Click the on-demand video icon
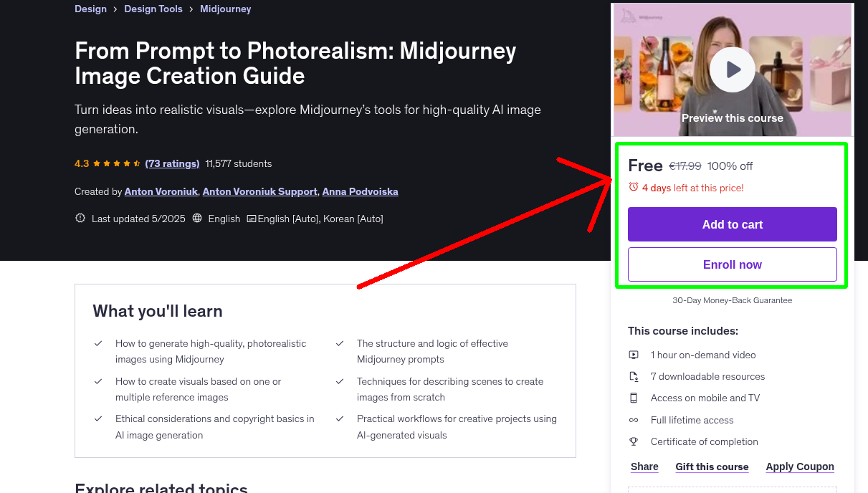Image resolution: width=868 pixels, height=493 pixels. click(634, 355)
